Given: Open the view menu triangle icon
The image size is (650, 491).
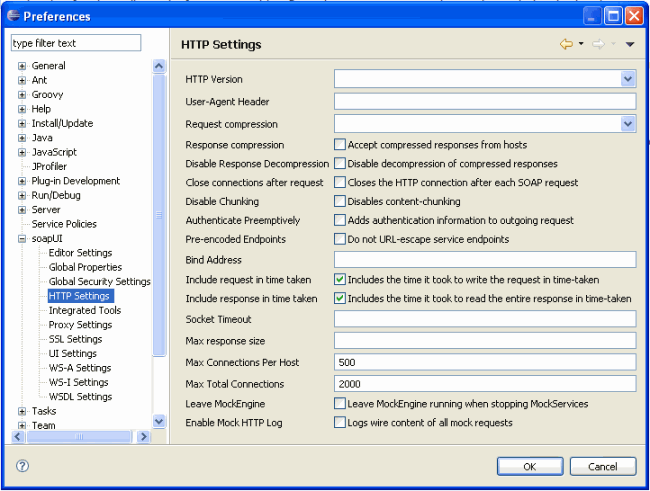Looking at the screenshot, I should [630, 44].
